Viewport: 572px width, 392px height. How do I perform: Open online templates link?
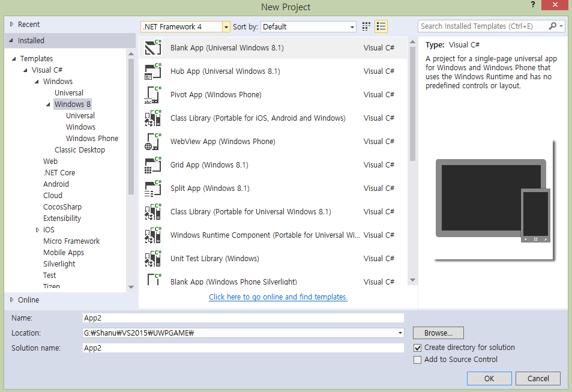click(278, 297)
